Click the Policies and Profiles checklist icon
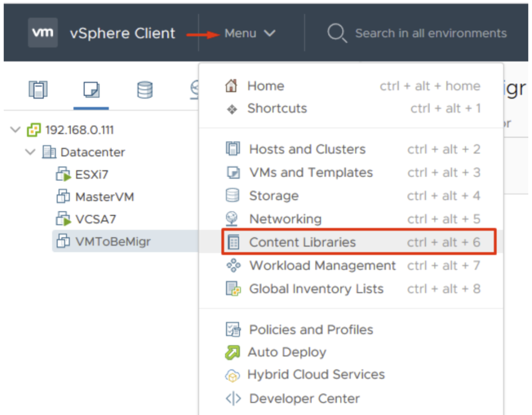 pyautogui.click(x=233, y=329)
